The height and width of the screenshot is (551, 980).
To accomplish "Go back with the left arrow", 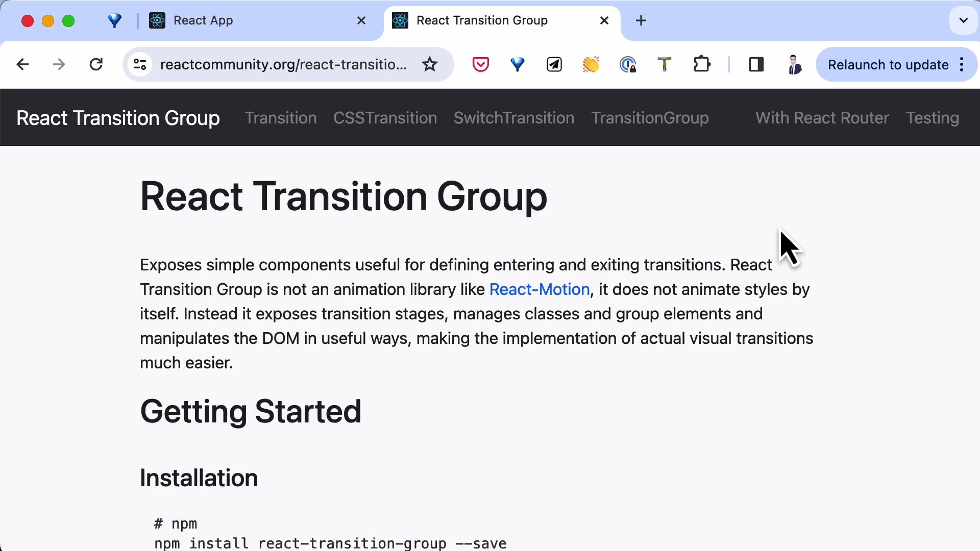I will click(22, 65).
